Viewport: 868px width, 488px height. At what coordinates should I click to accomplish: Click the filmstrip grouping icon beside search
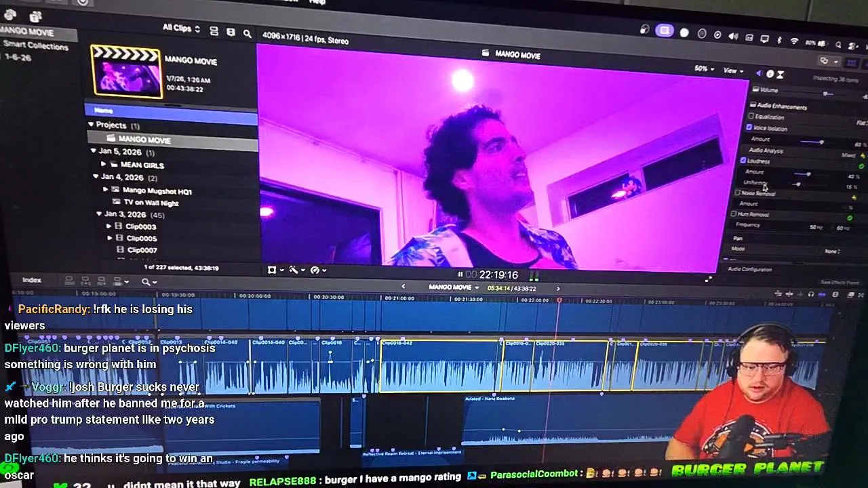231,32
